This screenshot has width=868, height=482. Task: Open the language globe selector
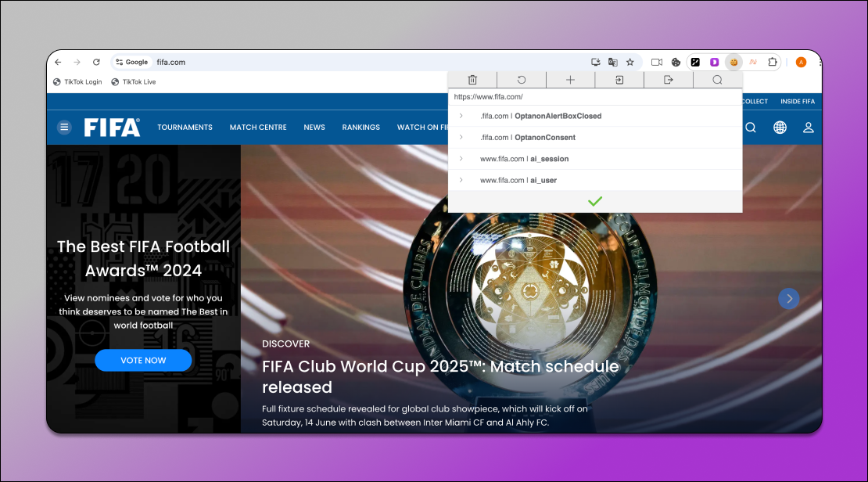(x=780, y=128)
